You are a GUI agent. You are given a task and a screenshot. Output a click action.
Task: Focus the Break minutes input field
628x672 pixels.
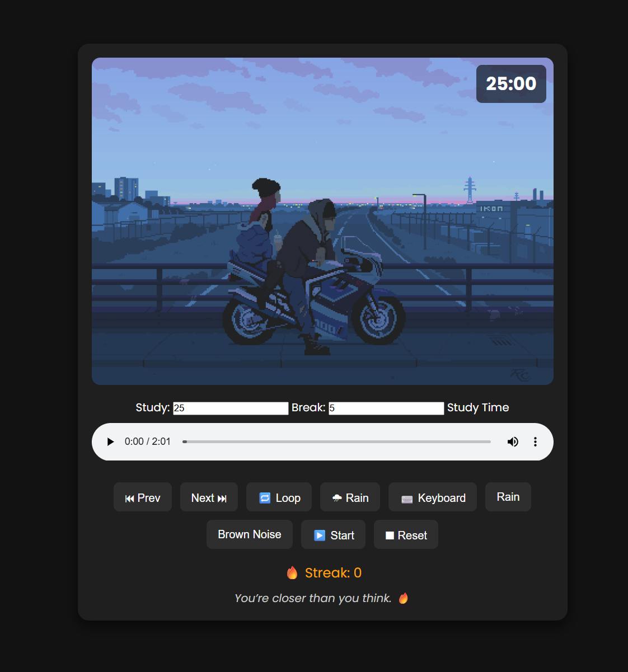tap(386, 408)
